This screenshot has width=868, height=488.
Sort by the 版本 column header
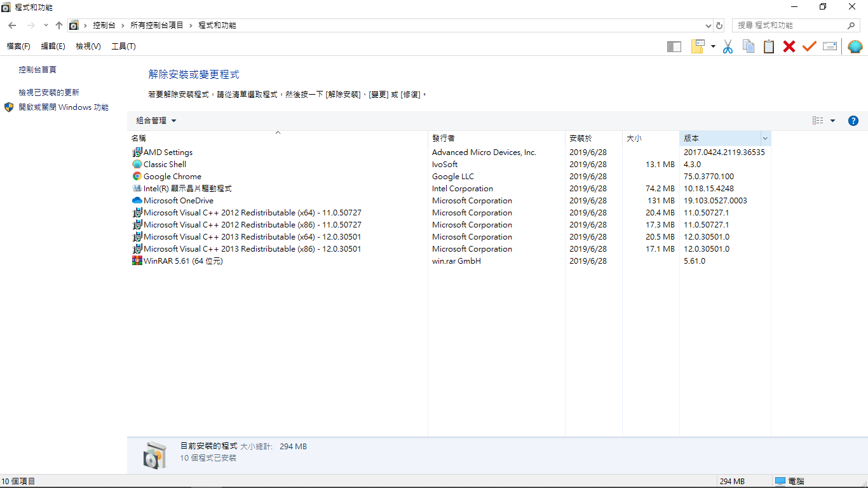pos(720,138)
